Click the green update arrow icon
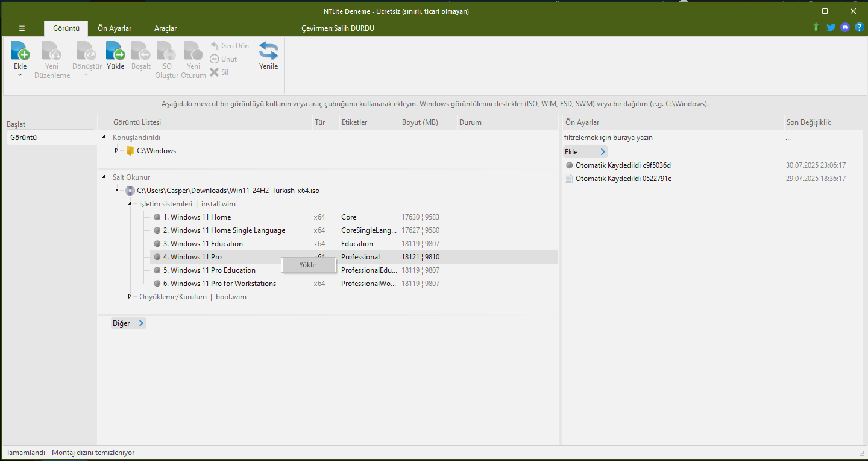Screen dimensions: 868x461 coord(816,28)
